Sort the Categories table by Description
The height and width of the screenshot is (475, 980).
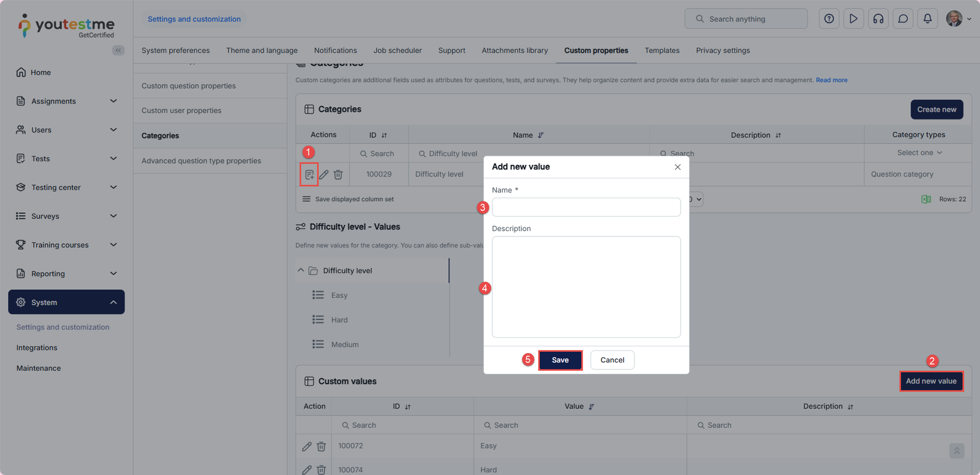(778, 135)
